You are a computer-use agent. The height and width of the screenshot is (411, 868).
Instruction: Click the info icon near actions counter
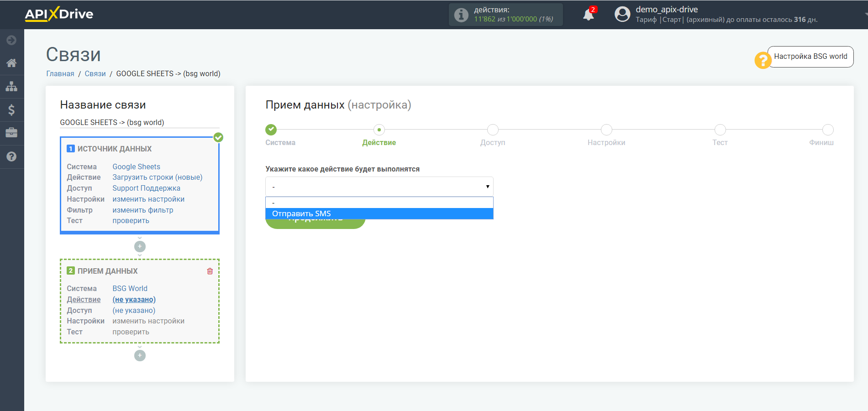click(x=461, y=15)
